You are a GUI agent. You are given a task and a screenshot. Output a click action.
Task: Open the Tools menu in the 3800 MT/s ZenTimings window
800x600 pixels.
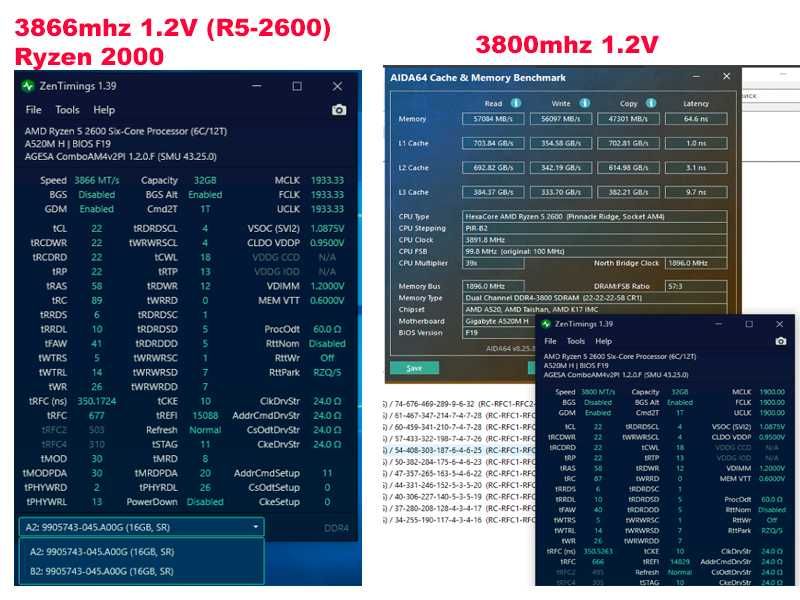[576, 341]
